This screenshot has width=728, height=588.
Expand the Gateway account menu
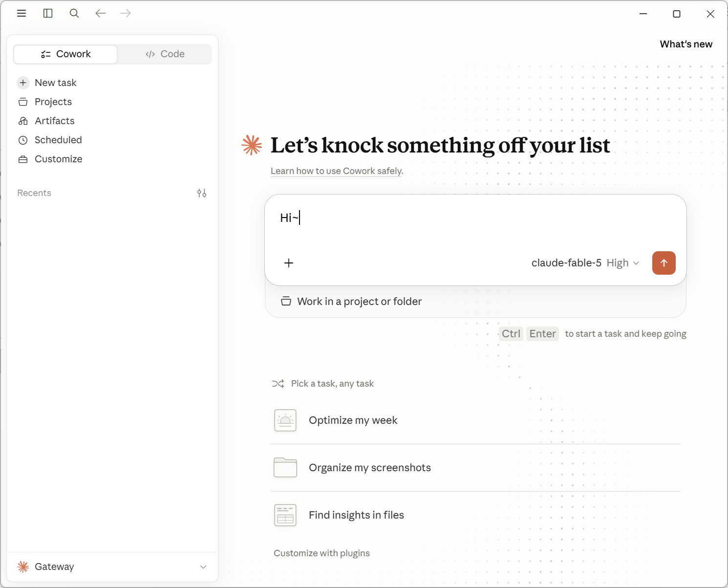coord(112,567)
